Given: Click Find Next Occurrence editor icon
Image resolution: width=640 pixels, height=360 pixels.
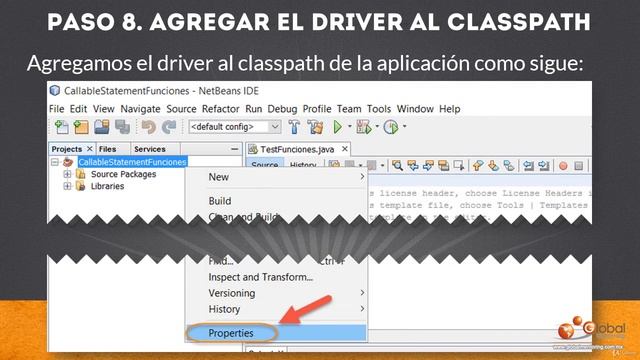Looking at the screenshot, I should click(x=428, y=165).
